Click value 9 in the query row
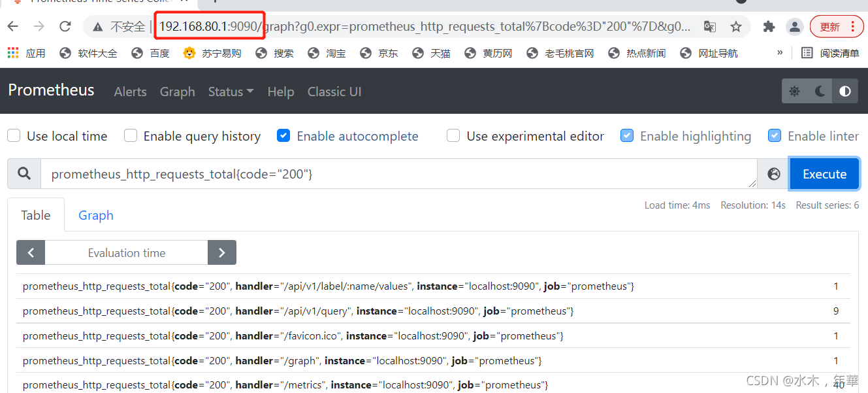Viewport: 868px width, 393px height. pos(836,311)
